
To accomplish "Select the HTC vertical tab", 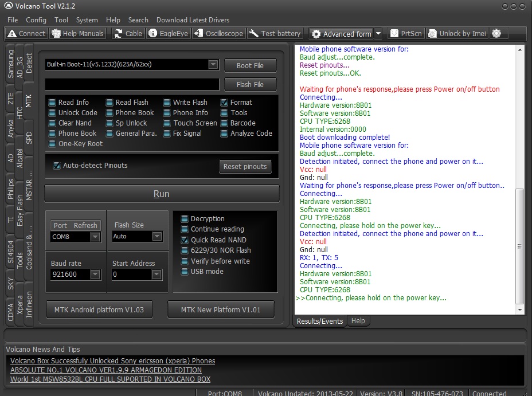I will [19, 113].
